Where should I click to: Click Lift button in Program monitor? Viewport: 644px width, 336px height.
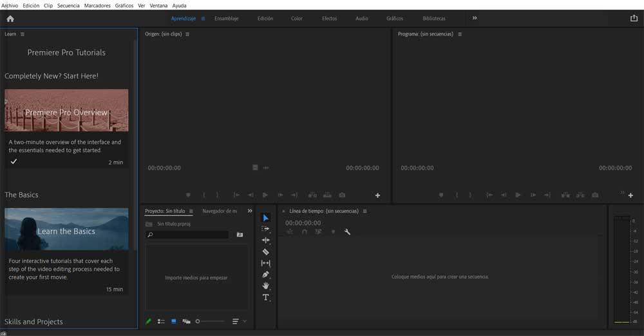(x=565, y=195)
